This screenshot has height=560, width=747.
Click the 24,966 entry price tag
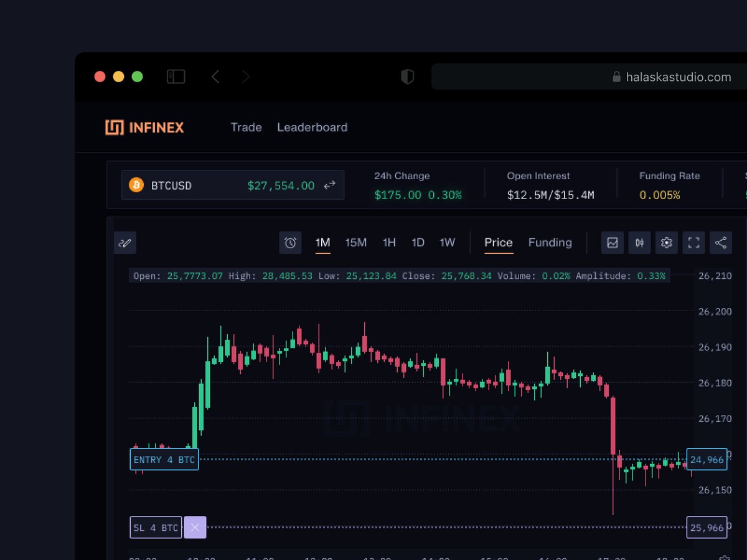click(707, 460)
